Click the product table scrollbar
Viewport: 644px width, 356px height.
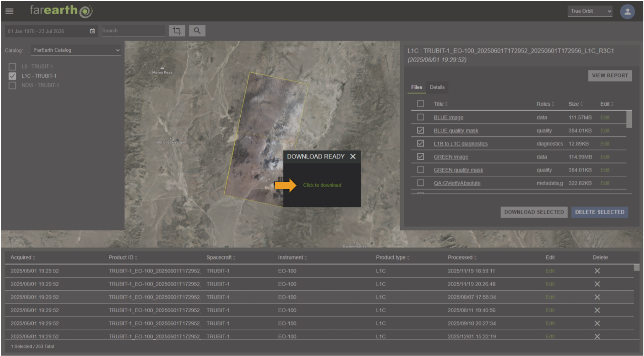click(x=636, y=268)
